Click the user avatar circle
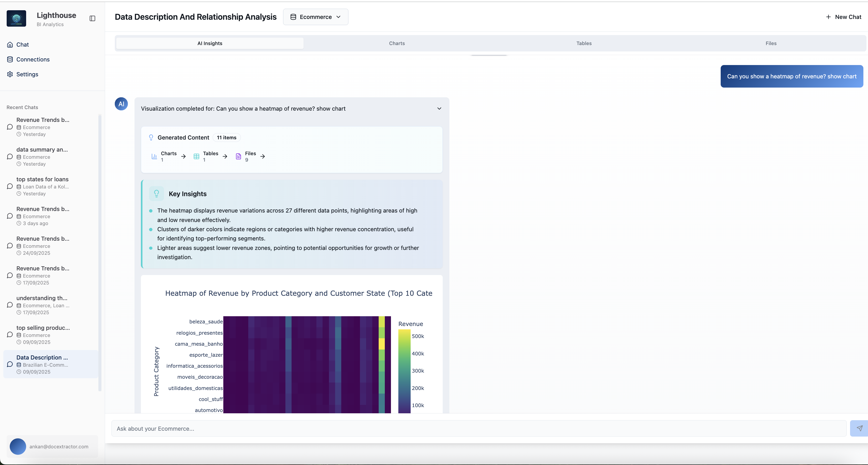Image resolution: width=868 pixels, height=465 pixels. click(x=18, y=447)
